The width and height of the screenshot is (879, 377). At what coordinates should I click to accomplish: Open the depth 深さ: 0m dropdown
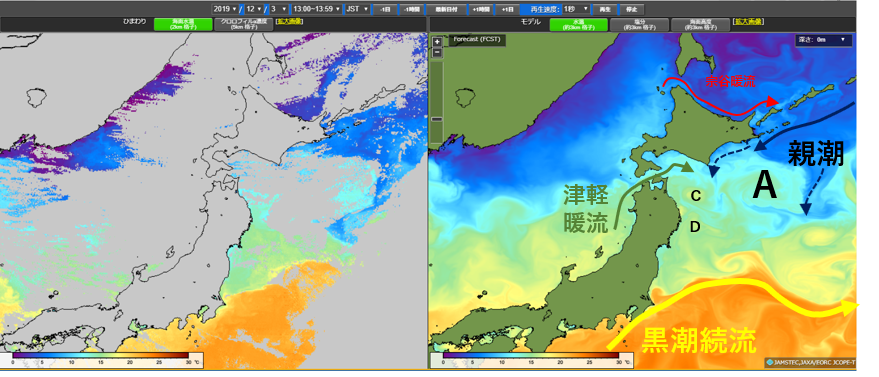tap(824, 40)
